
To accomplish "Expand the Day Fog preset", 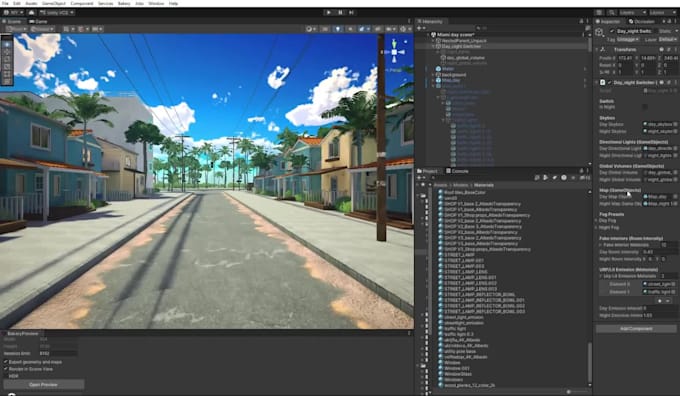I will point(597,220).
